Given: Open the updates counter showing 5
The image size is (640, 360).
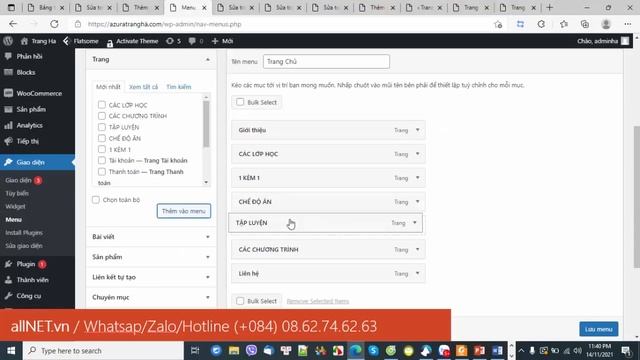Looking at the screenshot, I should (173, 41).
